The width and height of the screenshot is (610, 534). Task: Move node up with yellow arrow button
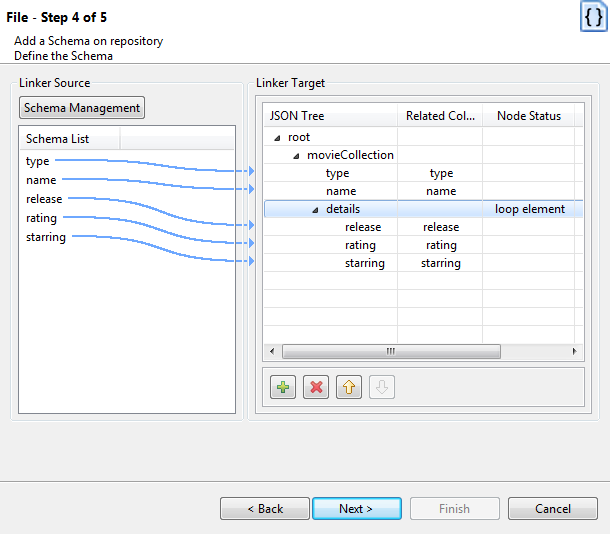[x=349, y=387]
